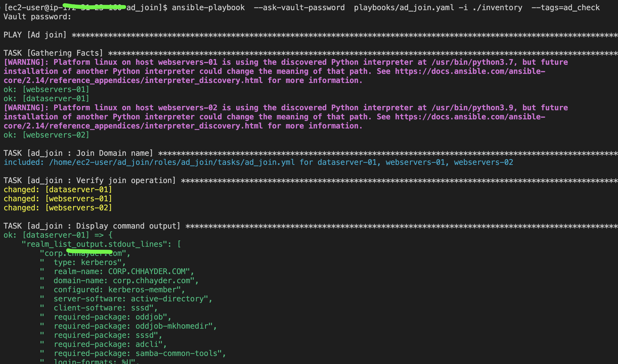Click 'required-package: oddjob' line
618x364 pixels.
(x=105, y=317)
